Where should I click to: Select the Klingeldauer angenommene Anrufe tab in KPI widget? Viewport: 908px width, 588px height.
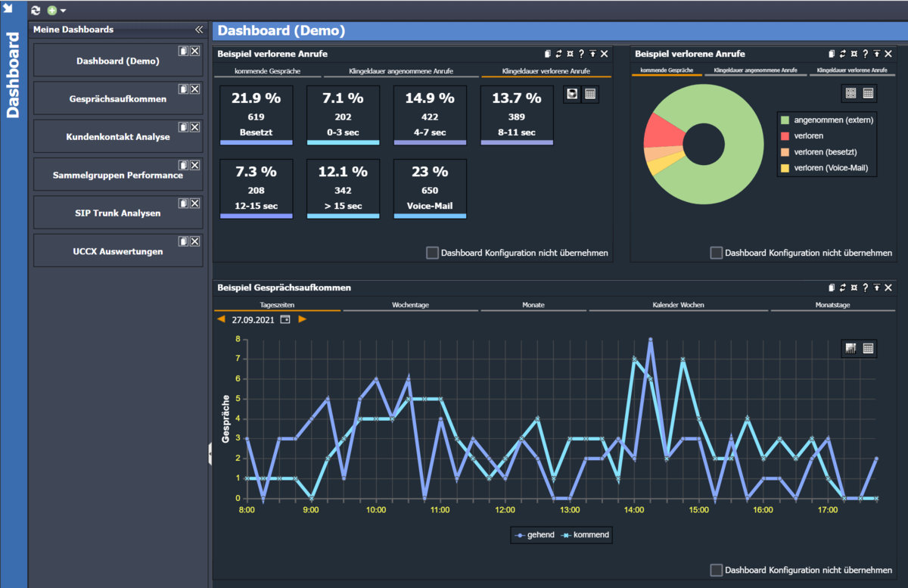401,71
